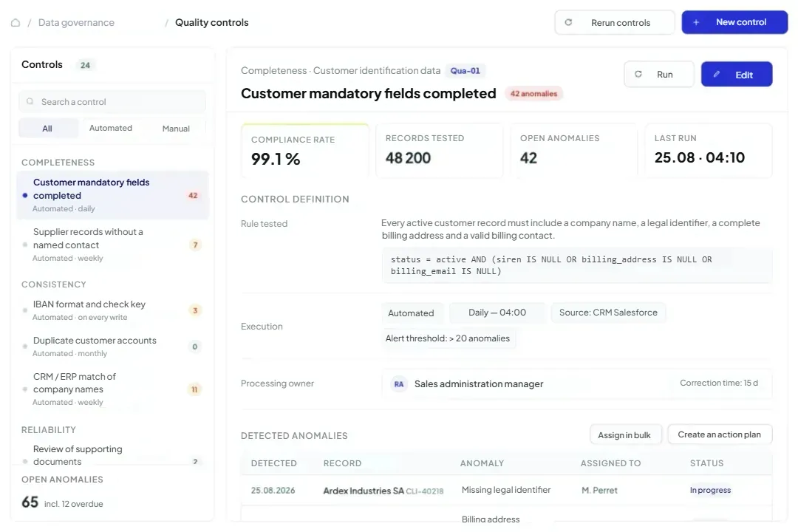Screen dimensions: 798x532
Task: Click Correction time: 15 d
Action: pyautogui.click(x=719, y=383)
